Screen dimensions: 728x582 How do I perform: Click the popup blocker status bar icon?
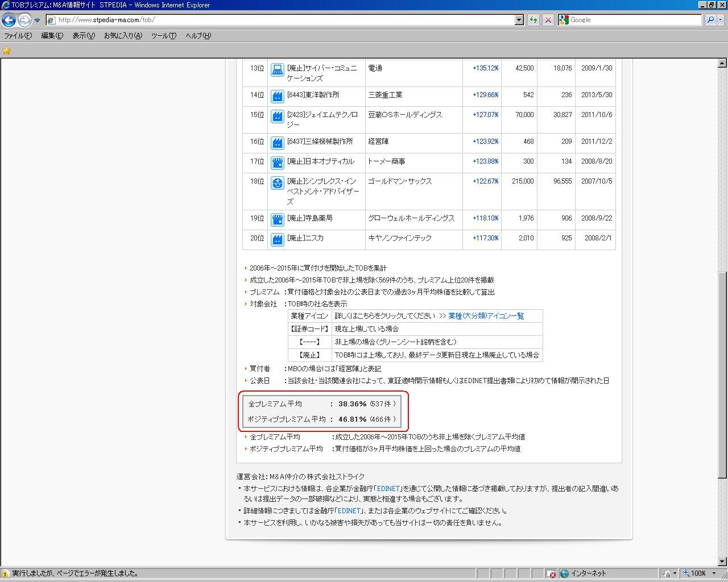[x=551, y=574]
